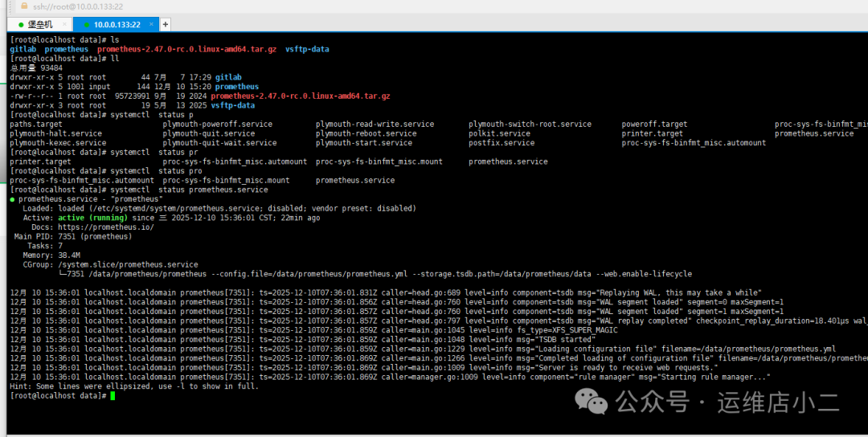Viewport: 868px width, 437px height.
Task: Click the systemctl status prometheus.service command
Action: pos(189,190)
